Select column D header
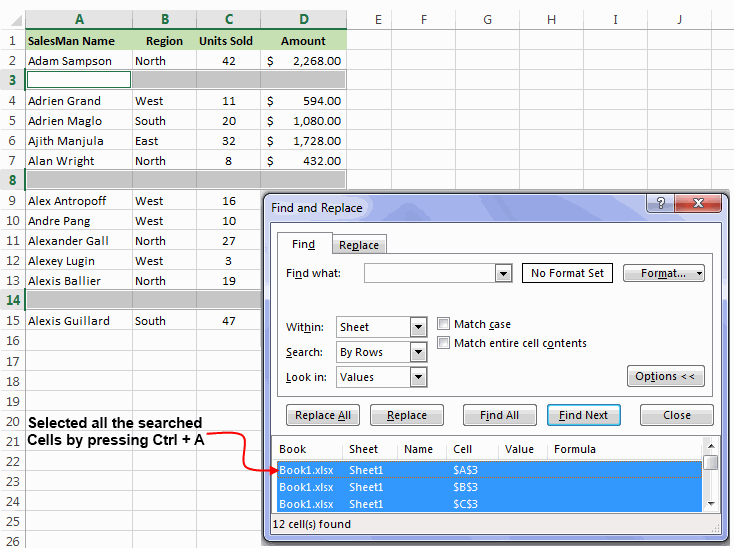The height and width of the screenshot is (548, 734). point(303,19)
